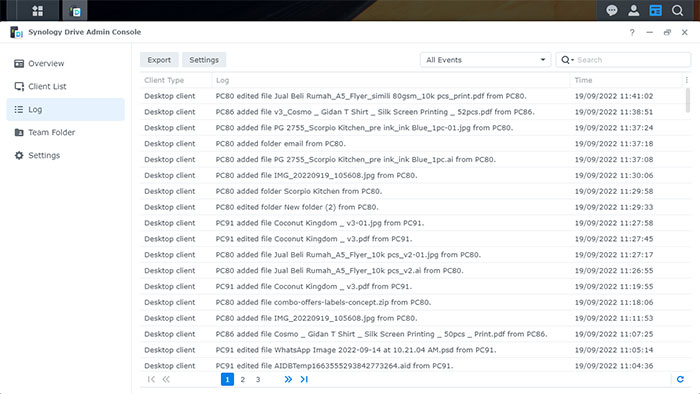The width and height of the screenshot is (700, 394).
Task: Jump to last page arrow
Action: click(x=304, y=379)
